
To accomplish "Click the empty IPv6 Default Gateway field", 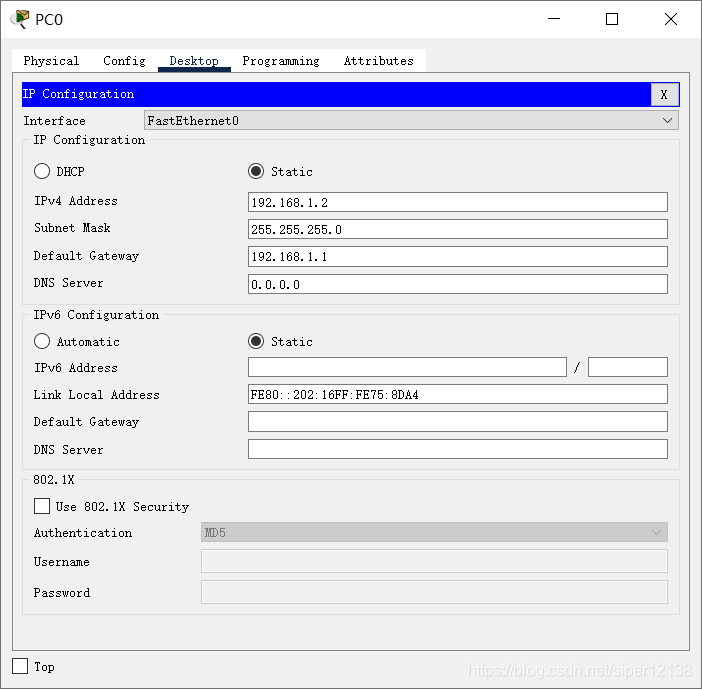I will [x=458, y=422].
